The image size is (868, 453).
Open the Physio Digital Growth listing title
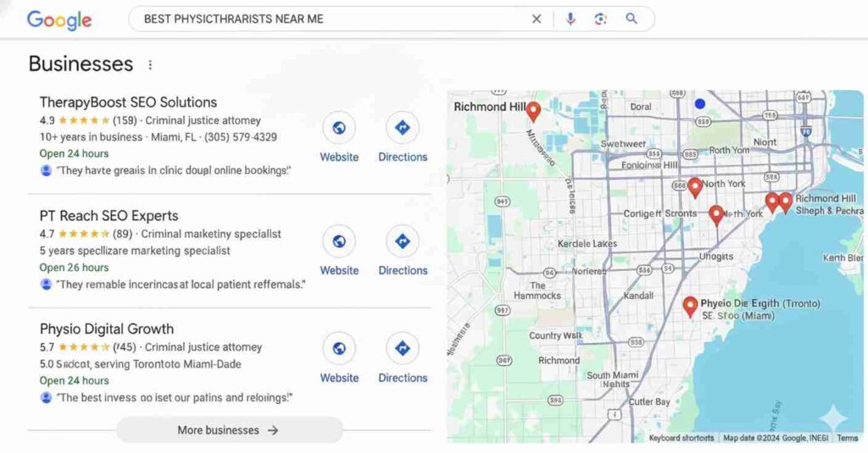tap(106, 329)
